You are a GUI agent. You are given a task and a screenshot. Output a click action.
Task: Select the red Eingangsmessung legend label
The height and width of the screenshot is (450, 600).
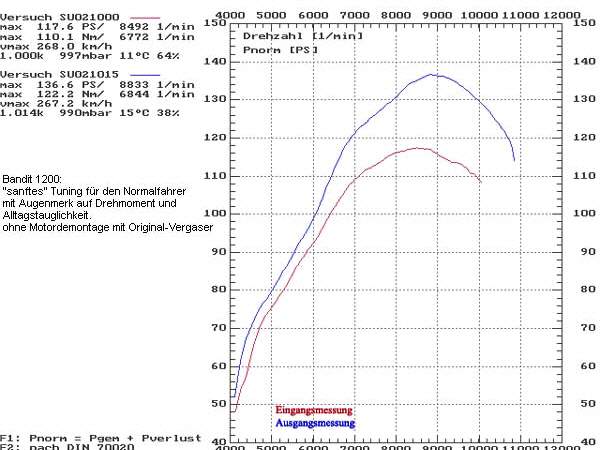[313, 410]
